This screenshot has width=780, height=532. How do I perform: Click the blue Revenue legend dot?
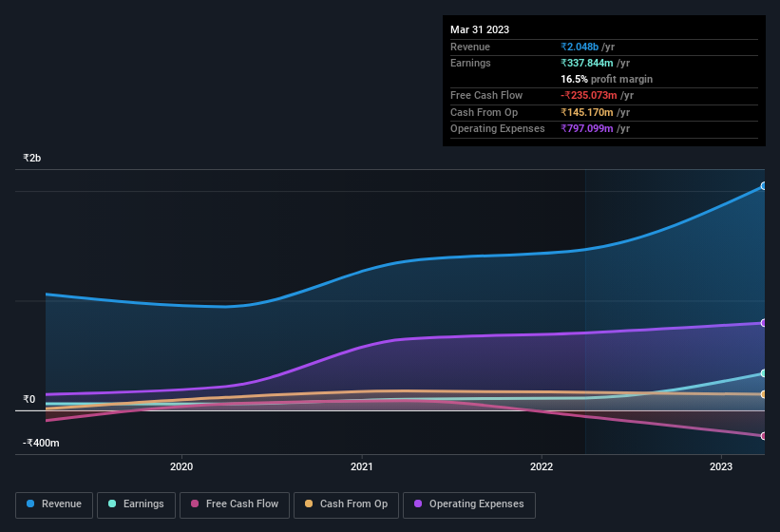coord(30,503)
